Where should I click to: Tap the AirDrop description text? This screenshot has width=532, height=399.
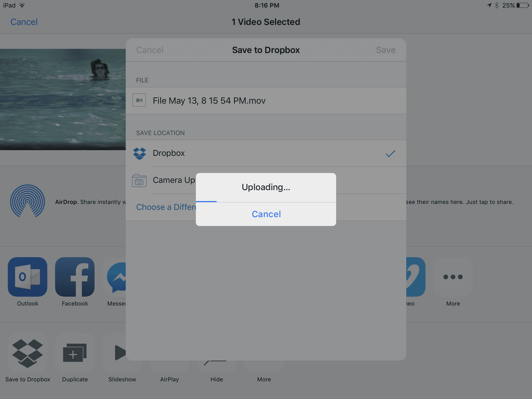click(x=90, y=202)
